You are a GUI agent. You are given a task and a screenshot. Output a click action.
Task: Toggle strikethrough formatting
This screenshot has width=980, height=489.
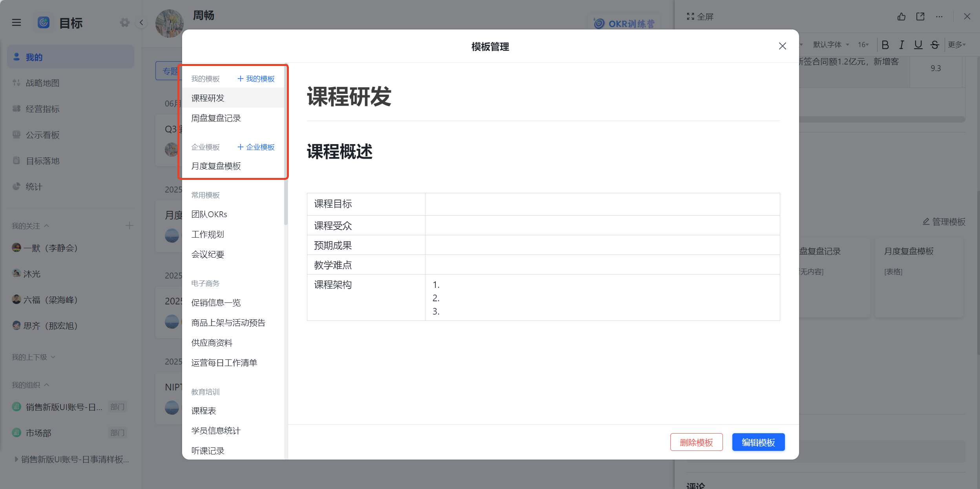(x=934, y=45)
